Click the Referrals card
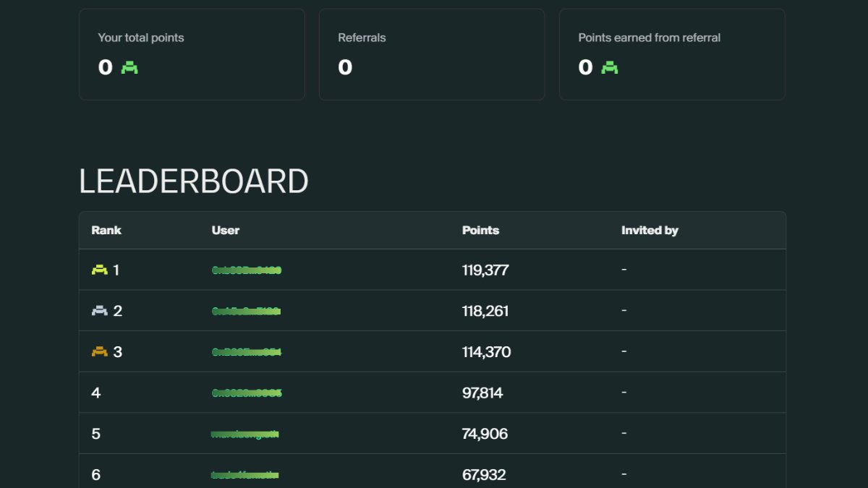 point(432,54)
